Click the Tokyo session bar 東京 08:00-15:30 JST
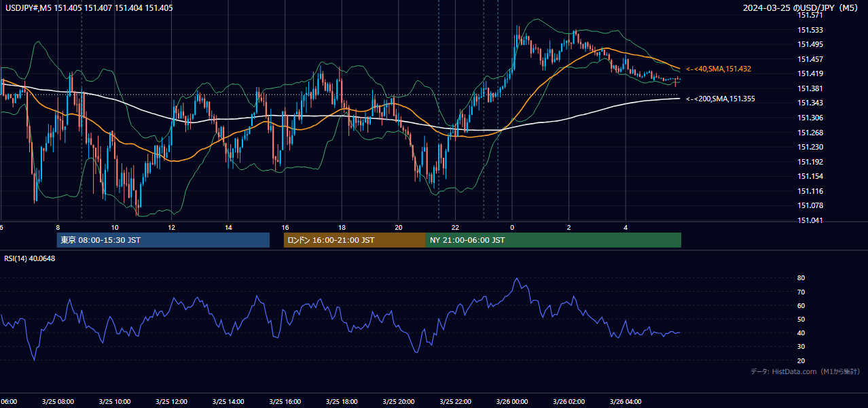The image size is (868, 408). pyautogui.click(x=163, y=240)
